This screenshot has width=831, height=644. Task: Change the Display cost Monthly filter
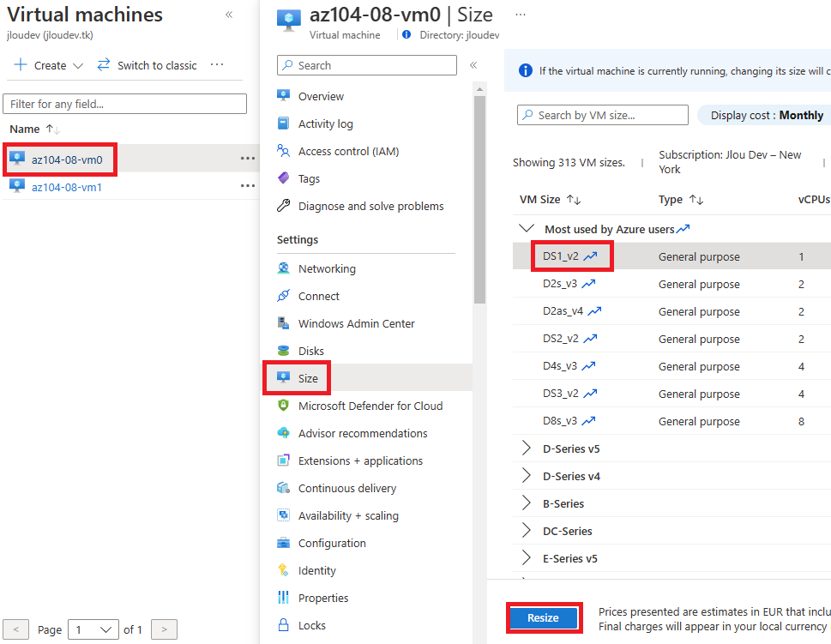764,115
